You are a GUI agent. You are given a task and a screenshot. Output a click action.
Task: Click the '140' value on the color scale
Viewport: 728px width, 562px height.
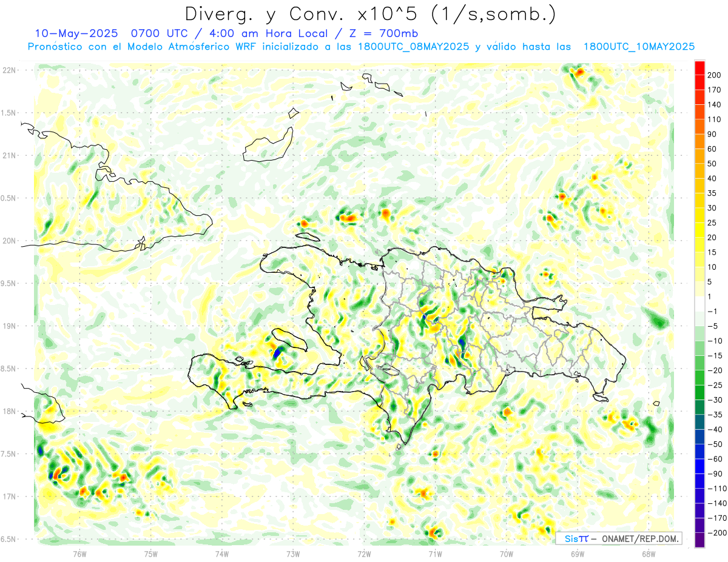714,104
